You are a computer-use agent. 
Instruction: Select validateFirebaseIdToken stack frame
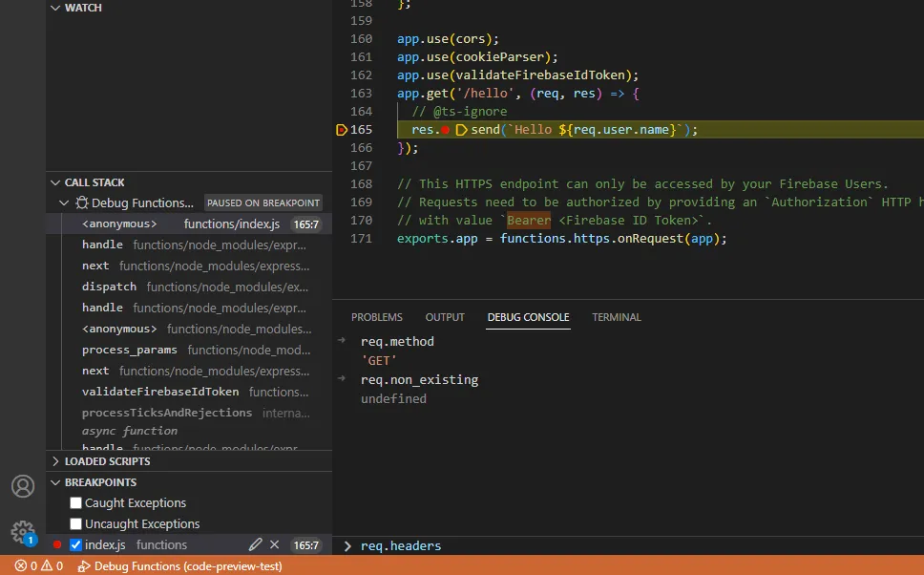pyautogui.click(x=160, y=392)
